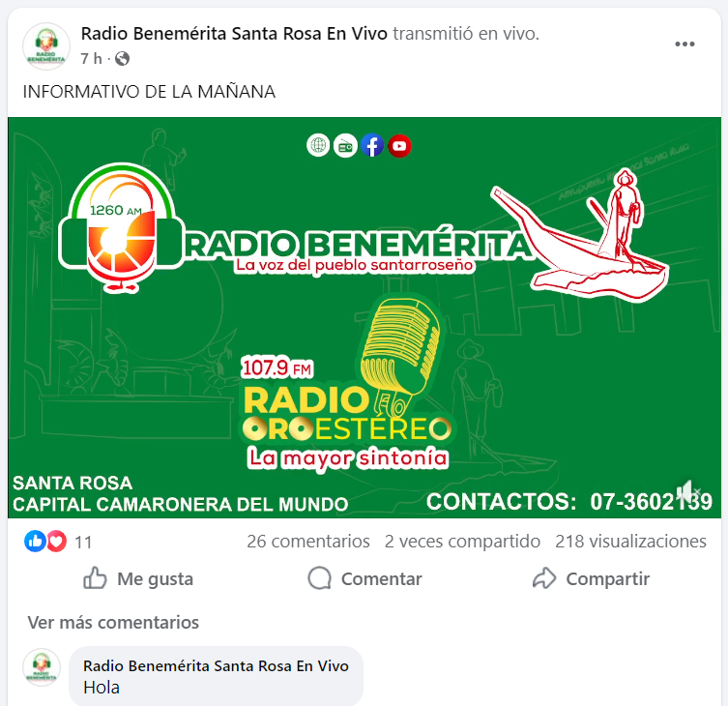
Task: View the 11 reactions count
Action: tap(83, 542)
